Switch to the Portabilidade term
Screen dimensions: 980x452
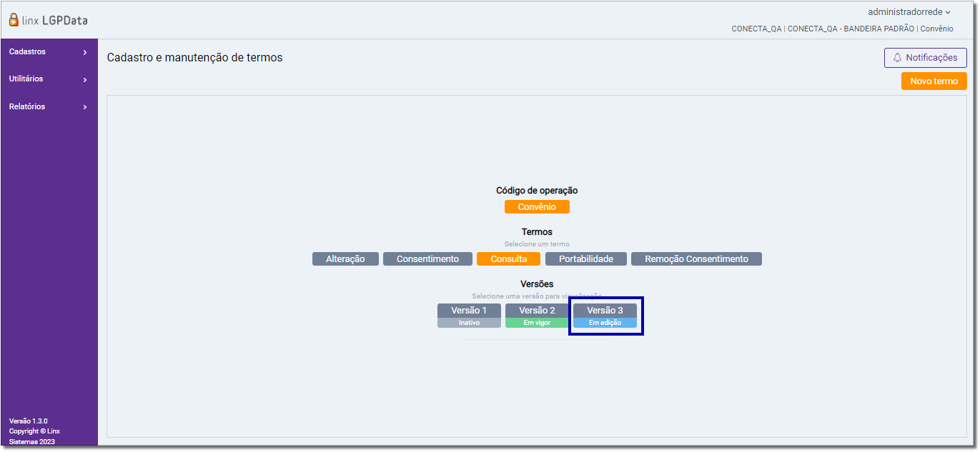(x=586, y=259)
